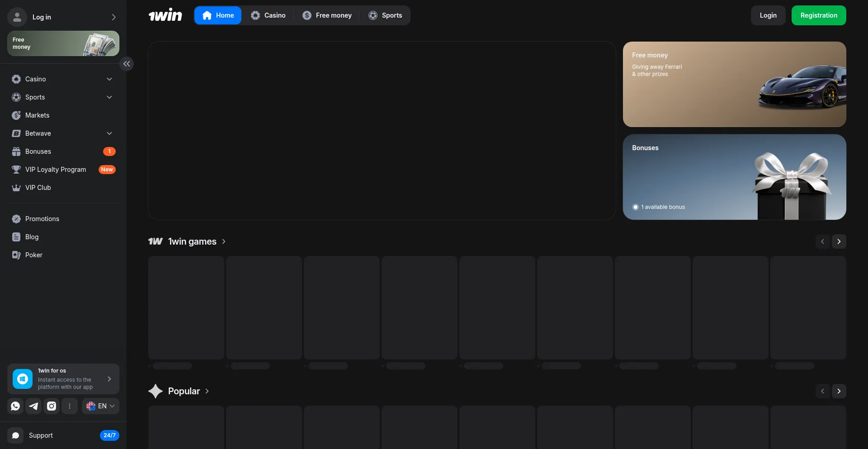Open the Blog link
The height and width of the screenshot is (449, 868).
point(63,237)
